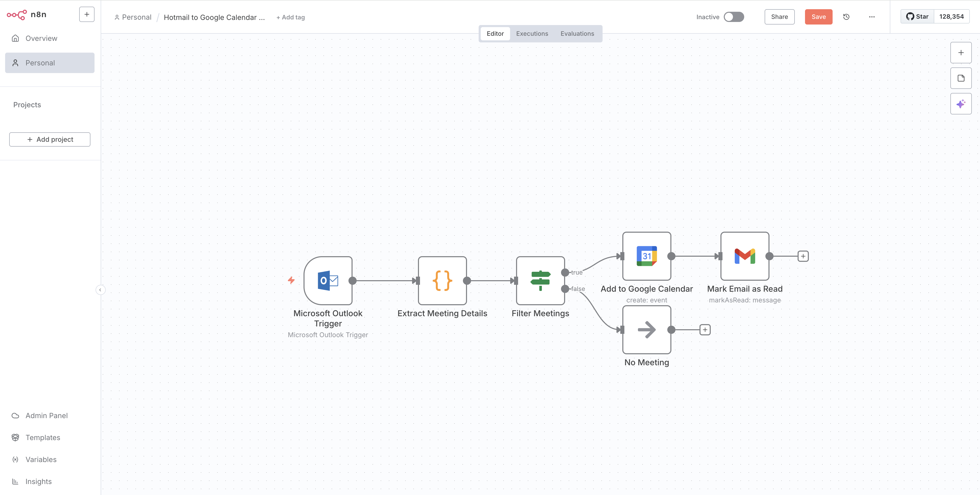The width and height of the screenshot is (980, 495).
Task: Click plus connector after Mark Email as Read
Action: (x=803, y=256)
